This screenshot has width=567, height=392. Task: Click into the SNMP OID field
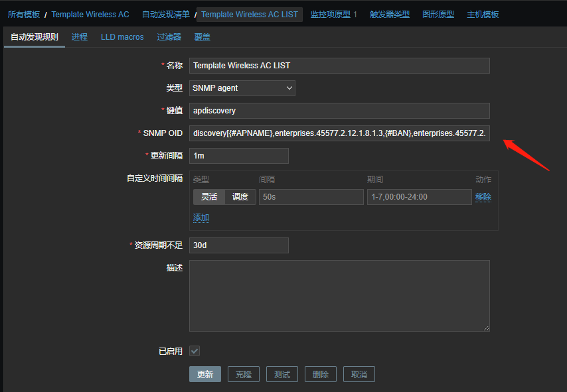(x=339, y=133)
